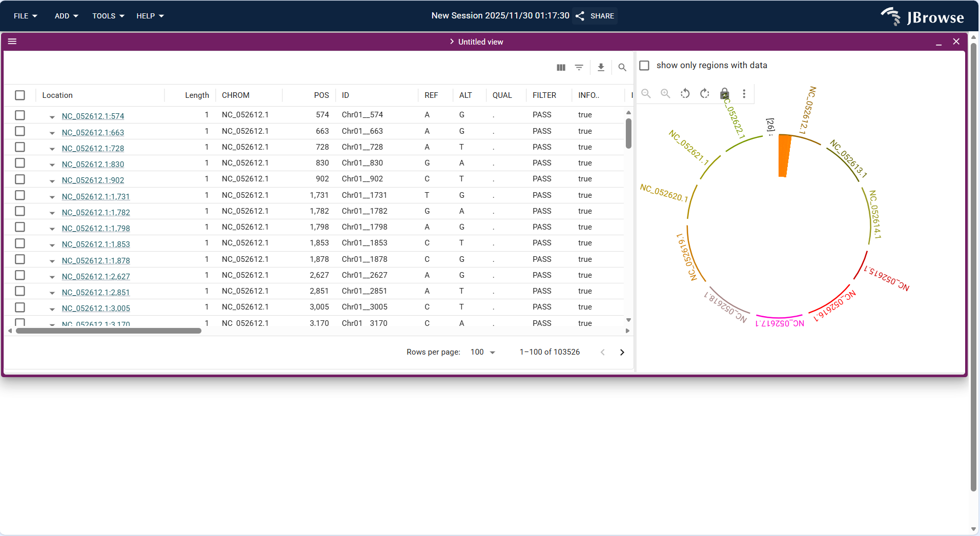Image resolution: width=980 pixels, height=536 pixels.
Task: Open the FILE menu
Action: [x=25, y=16]
